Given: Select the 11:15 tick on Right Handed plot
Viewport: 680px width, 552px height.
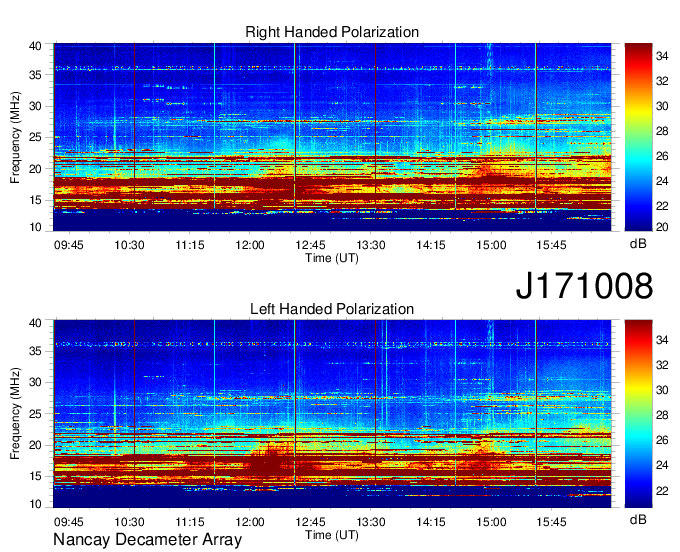Looking at the screenshot, I should point(190,245).
